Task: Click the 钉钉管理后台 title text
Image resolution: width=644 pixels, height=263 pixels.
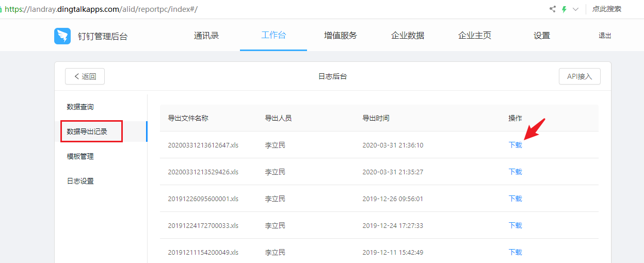Action: [x=103, y=36]
